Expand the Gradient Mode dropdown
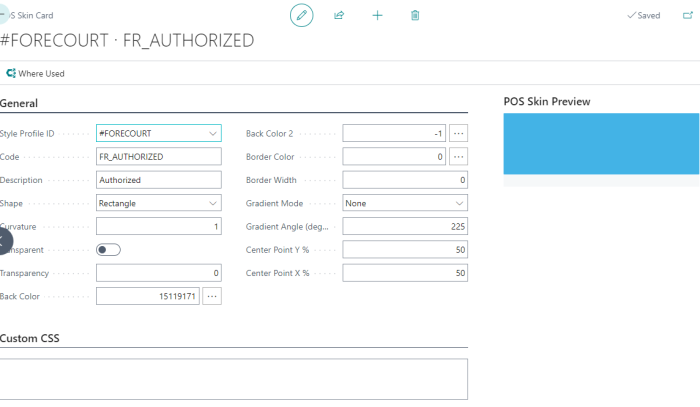This screenshot has width=700, height=407. pos(458,203)
